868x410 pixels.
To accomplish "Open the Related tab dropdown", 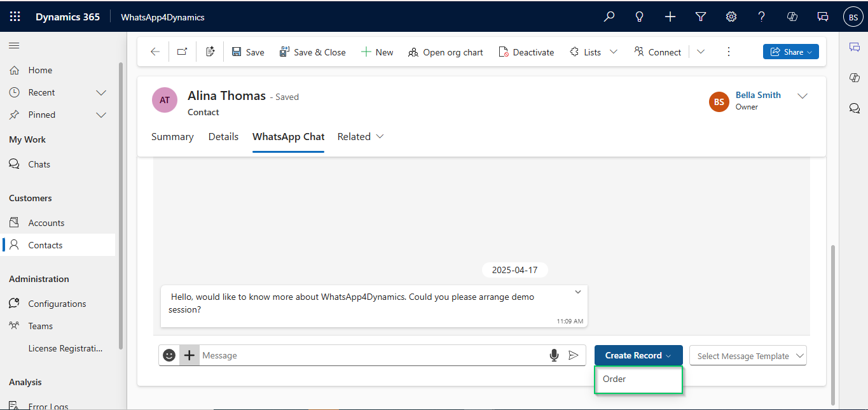I will 361,137.
